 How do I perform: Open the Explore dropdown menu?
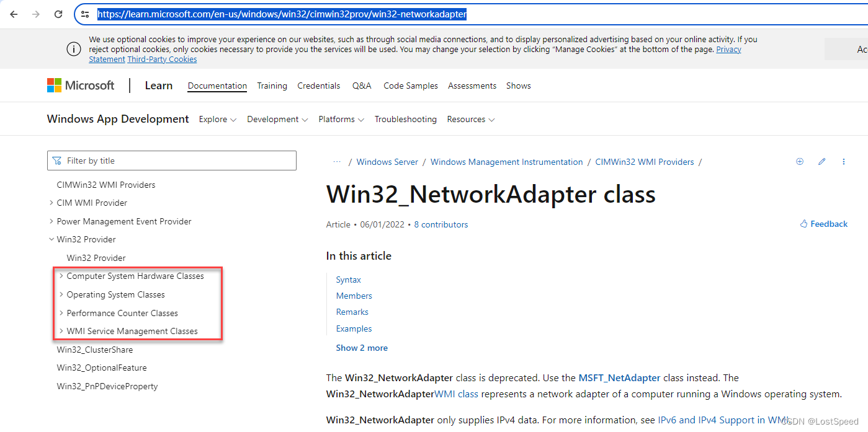218,119
